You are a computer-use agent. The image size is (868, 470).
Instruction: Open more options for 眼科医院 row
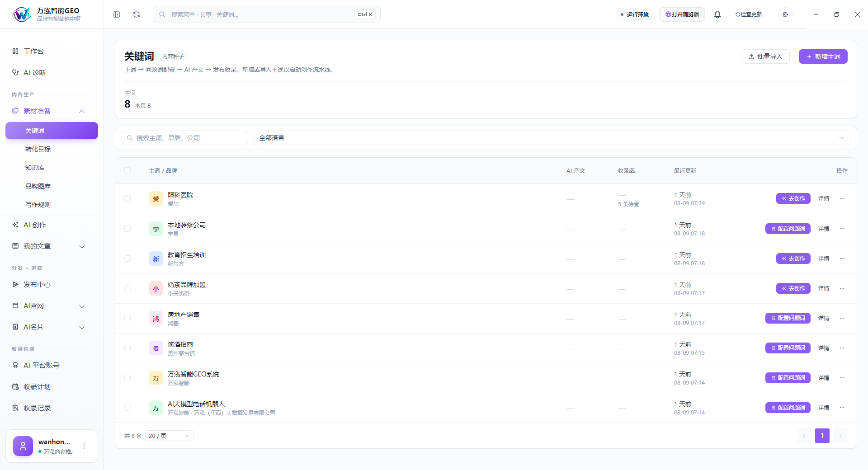pyautogui.click(x=842, y=198)
